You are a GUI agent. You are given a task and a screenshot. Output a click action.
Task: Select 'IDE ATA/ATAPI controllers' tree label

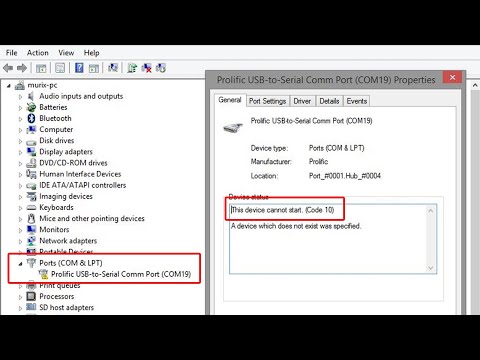(83, 185)
